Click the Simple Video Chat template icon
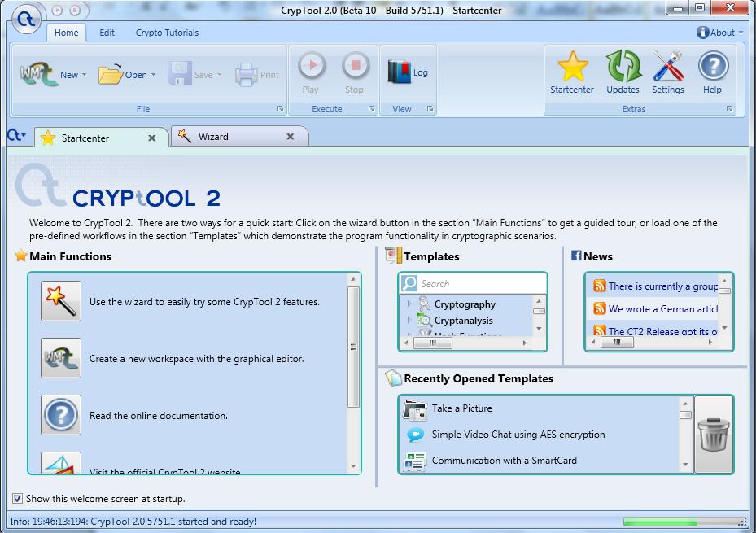Image resolution: width=756 pixels, height=533 pixels. coord(415,435)
